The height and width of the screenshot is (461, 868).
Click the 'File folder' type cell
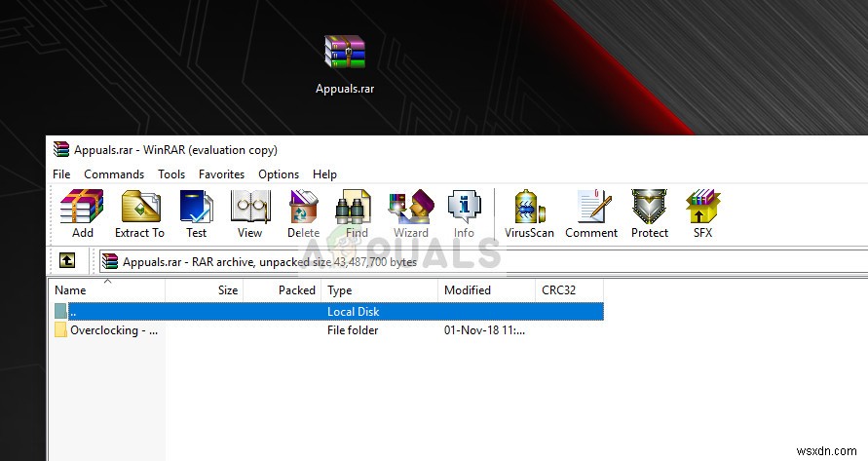point(353,330)
